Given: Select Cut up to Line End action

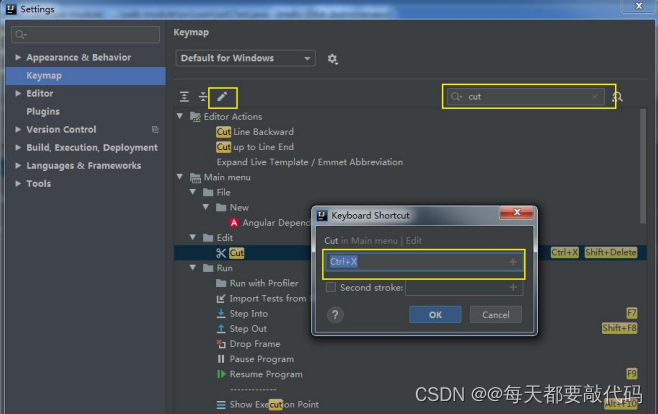Looking at the screenshot, I should [255, 147].
